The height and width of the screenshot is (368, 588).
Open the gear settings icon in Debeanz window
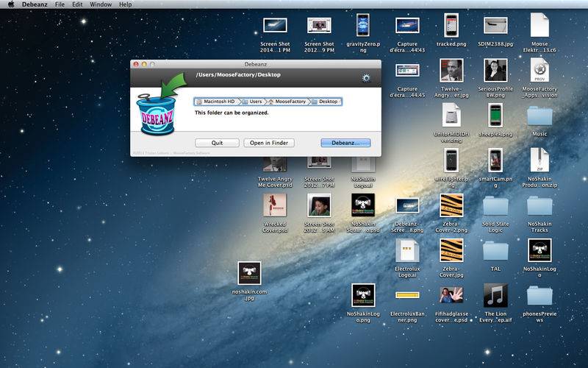click(x=366, y=78)
